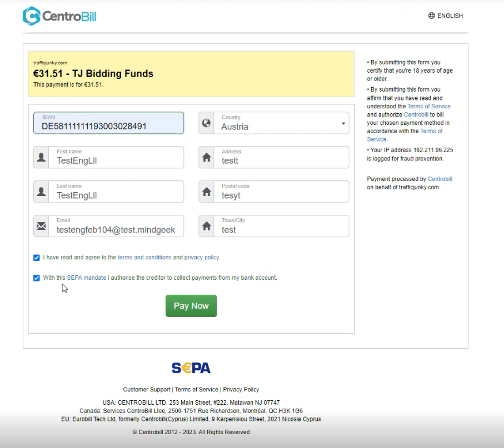The image size is (504, 448).
Task: Click the EU Eurobill Tech Ltd address line
Action: (x=191, y=419)
